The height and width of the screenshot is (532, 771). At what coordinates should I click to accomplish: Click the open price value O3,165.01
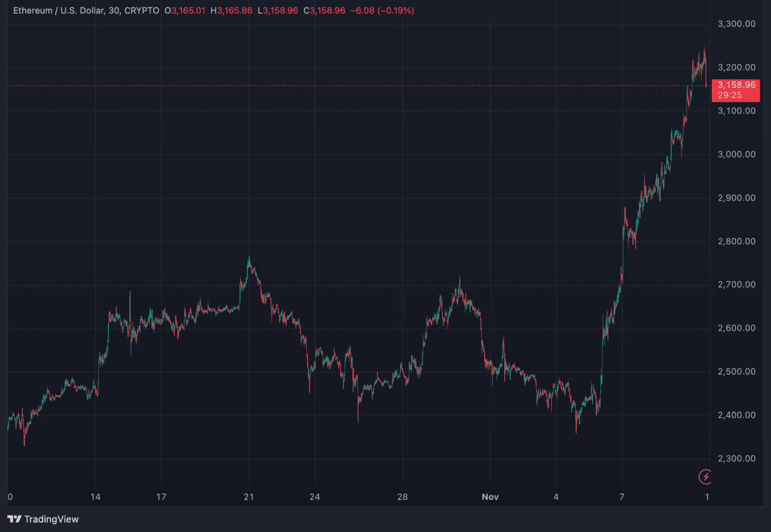[x=185, y=10]
